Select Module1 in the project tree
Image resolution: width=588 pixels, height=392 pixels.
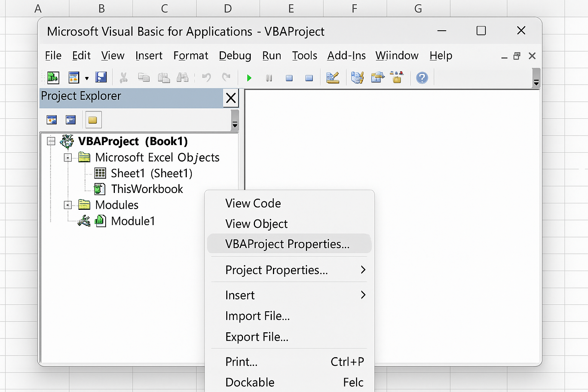coord(133,221)
